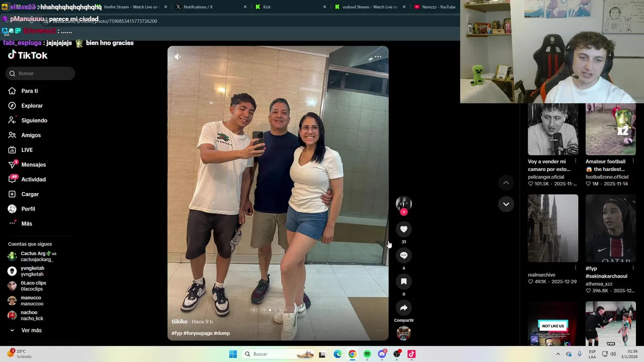Open nachoo account
Screen dimensions: 644x362
(26, 315)
